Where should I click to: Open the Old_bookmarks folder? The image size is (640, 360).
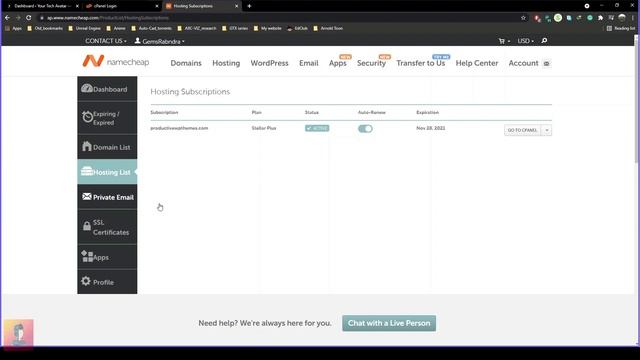point(45,29)
